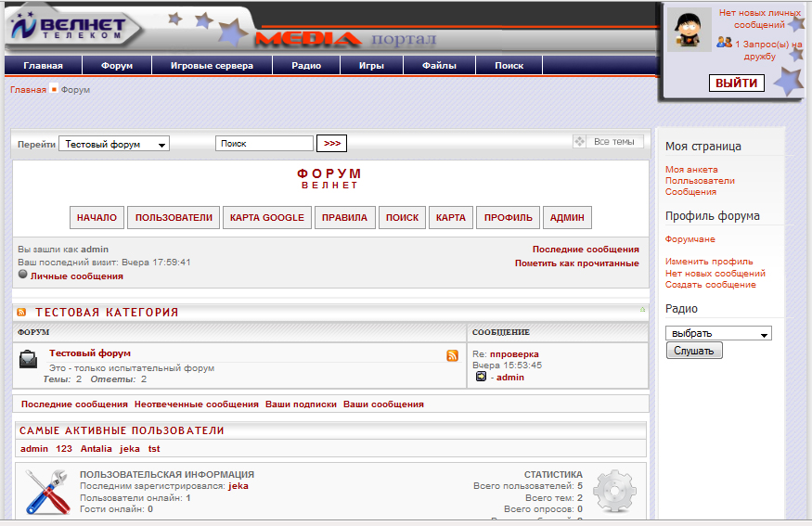The image size is (812, 526).
Task: Click user tst in active users
Action: pyautogui.click(x=154, y=449)
